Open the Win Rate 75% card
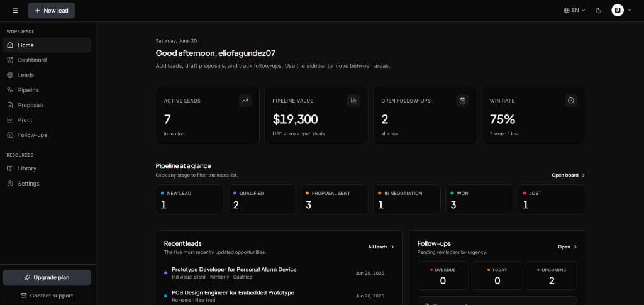The height and width of the screenshot is (305, 644). click(534, 115)
